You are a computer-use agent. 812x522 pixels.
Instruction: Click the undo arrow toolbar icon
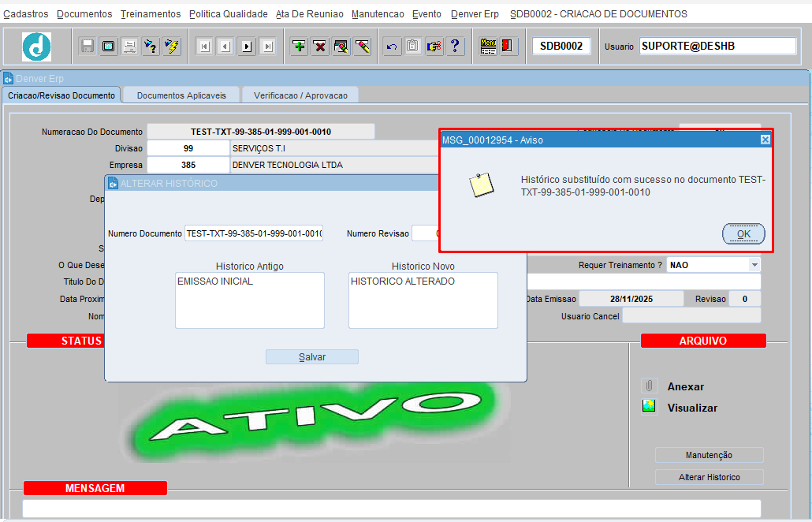click(392, 47)
